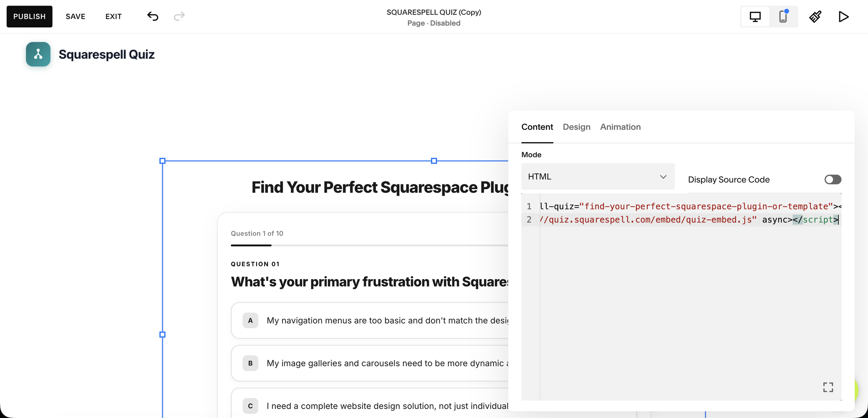868x418 pixels.
Task: Click the SAVE button
Action: (x=75, y=16)
